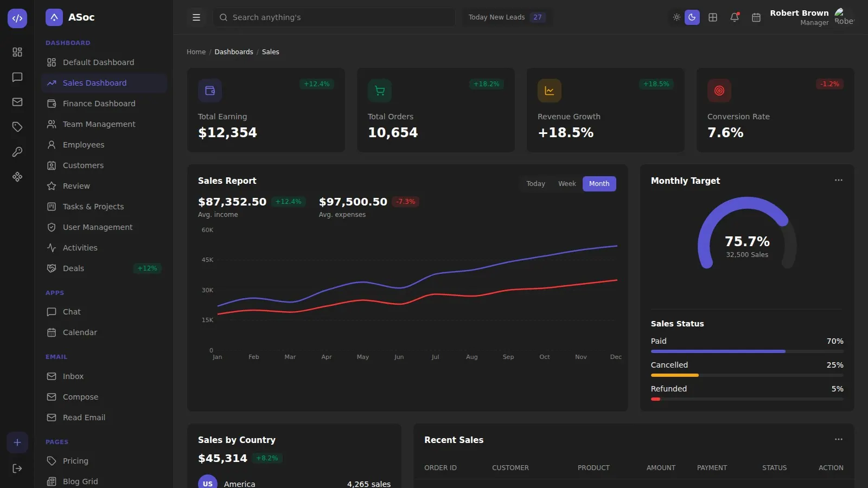This screenshot has height=488, width=868.
Task: Click the code brackets logo in the left rail
Action: point(17,18)
